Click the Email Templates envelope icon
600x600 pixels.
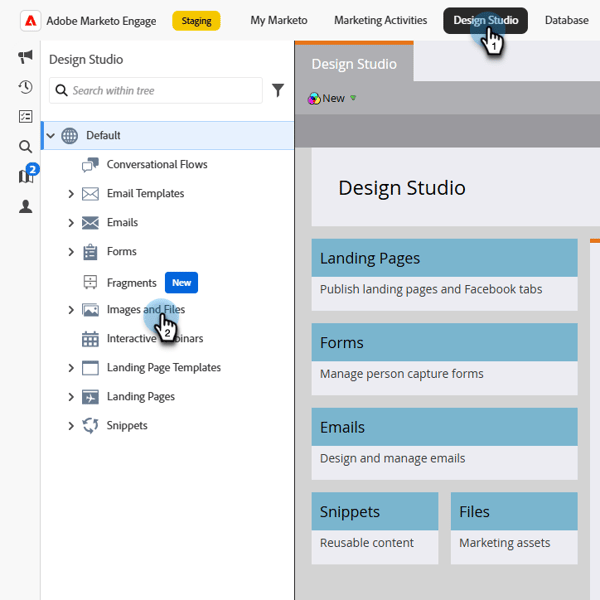point(90,194)
